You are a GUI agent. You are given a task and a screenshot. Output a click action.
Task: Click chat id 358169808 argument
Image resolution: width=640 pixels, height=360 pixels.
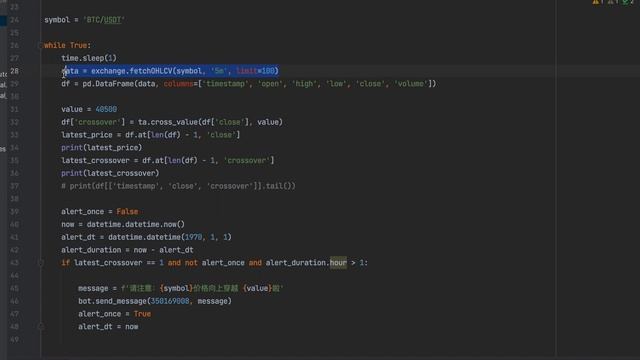tap(170, 301)
